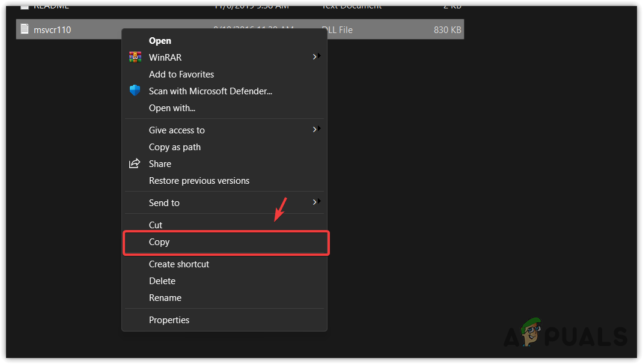Delete the msvcr110 file
Image resolution: width=643 pixels, height=364 pixels.
(x=162, y=281)
